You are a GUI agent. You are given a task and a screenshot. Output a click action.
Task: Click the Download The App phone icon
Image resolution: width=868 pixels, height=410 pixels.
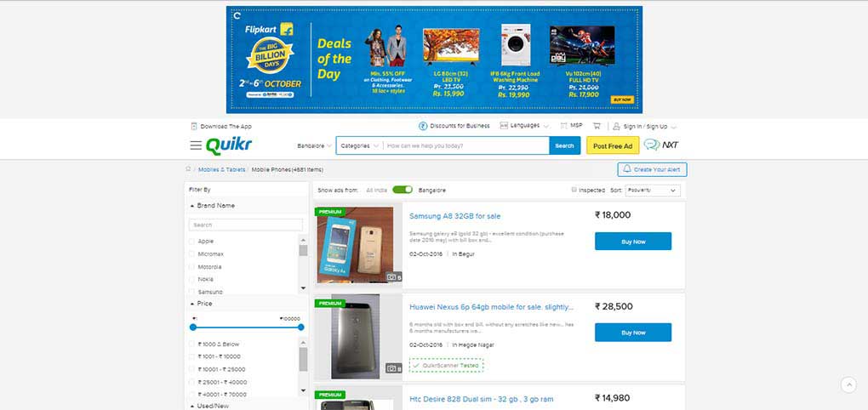pos(194,126)
